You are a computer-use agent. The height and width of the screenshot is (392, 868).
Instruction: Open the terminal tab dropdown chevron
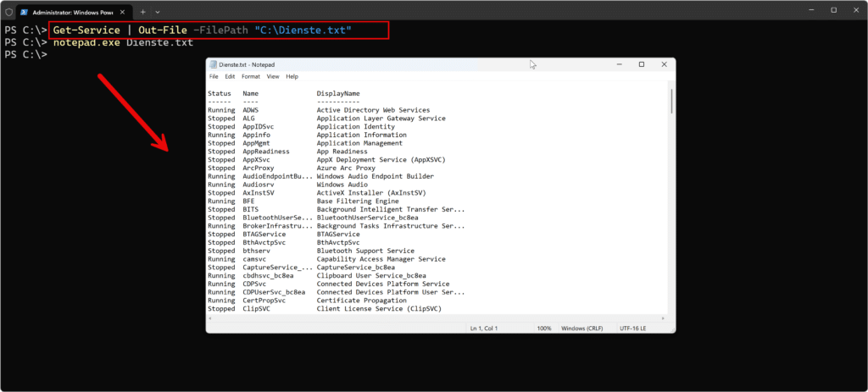coord(158,11)
